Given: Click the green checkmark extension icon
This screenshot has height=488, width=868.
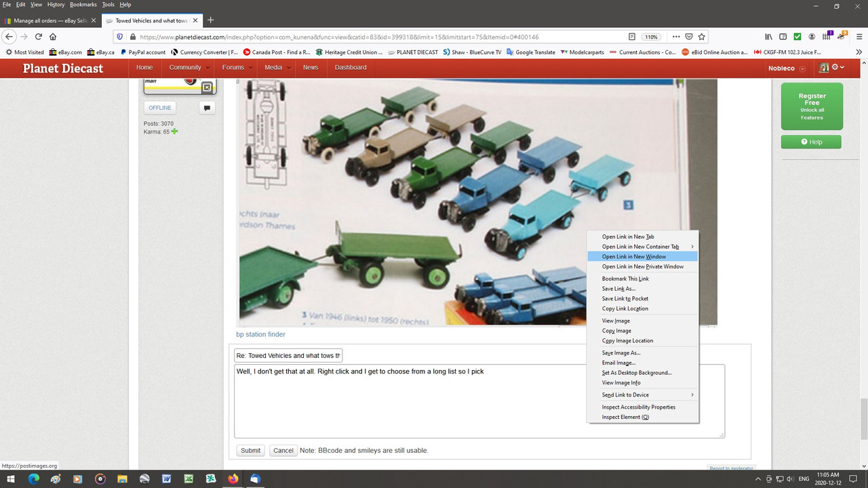Looking at the screenshot, I should pyautogui.click(x=797, y=37).
